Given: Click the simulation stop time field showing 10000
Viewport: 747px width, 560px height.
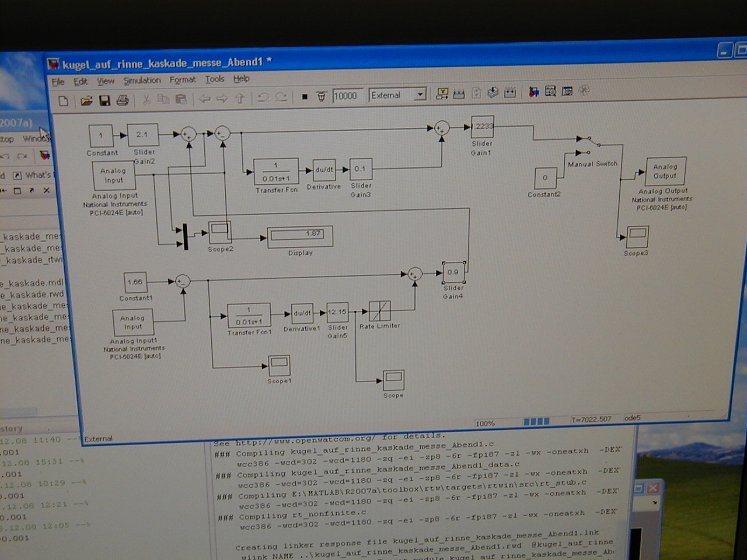Looking at the screenshot, I should pyautogui.click(x=347, y=96).
